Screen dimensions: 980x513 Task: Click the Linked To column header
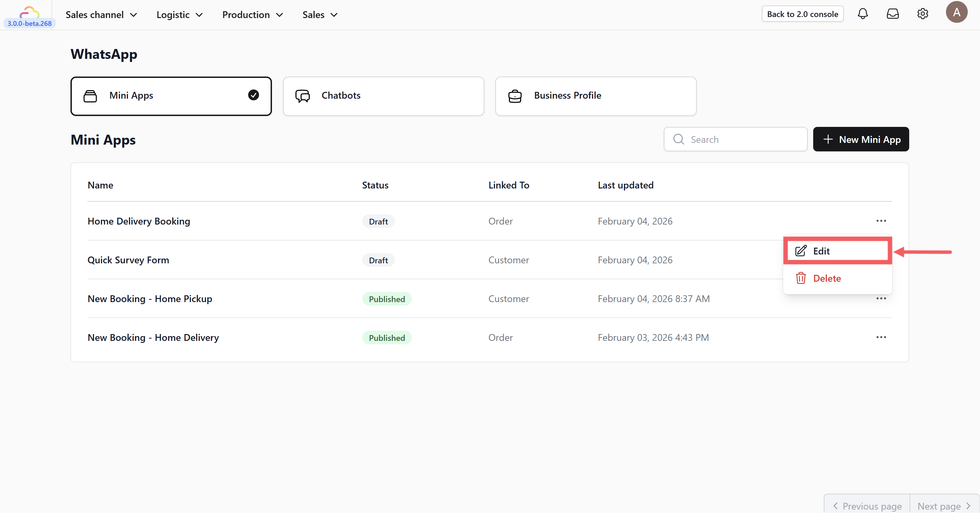tap(509, 185)
